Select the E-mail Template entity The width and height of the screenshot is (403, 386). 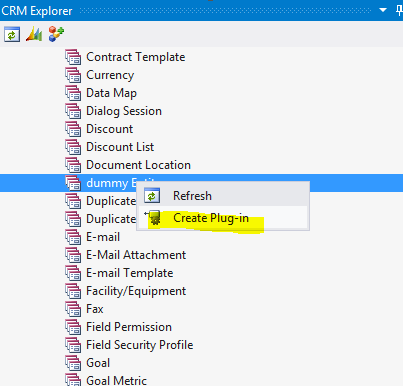130,273
